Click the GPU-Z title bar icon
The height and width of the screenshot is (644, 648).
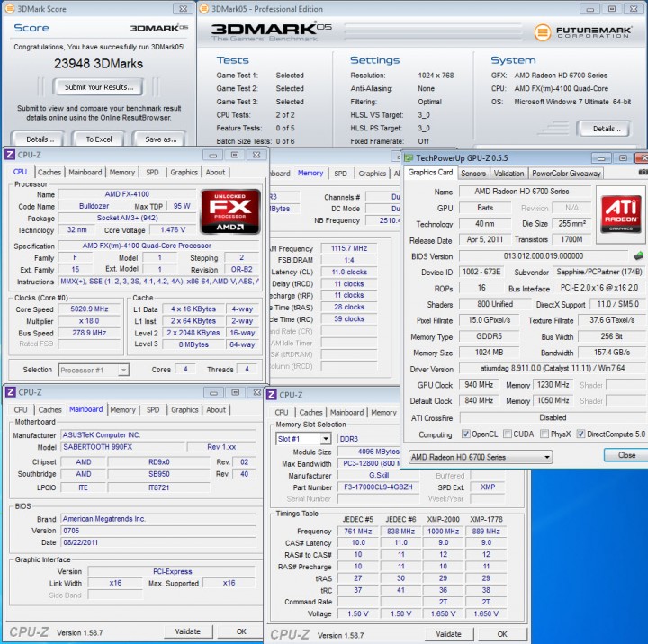coord(409,157)
